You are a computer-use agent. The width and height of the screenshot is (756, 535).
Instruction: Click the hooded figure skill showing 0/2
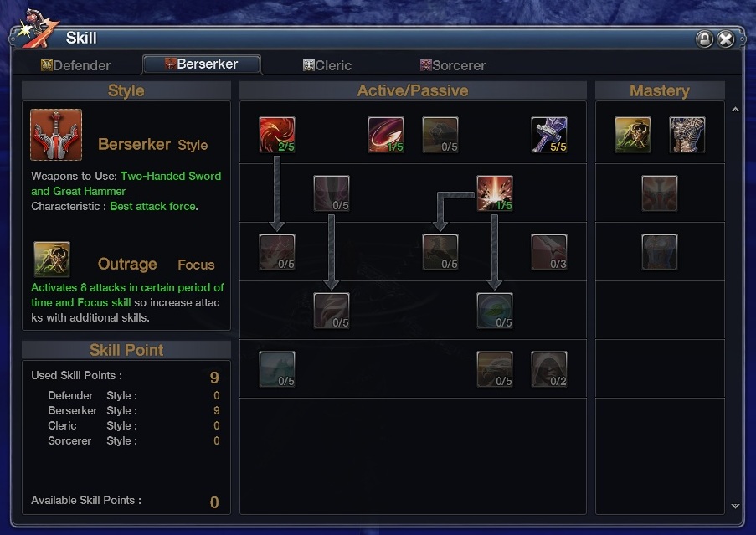point(549,369)
